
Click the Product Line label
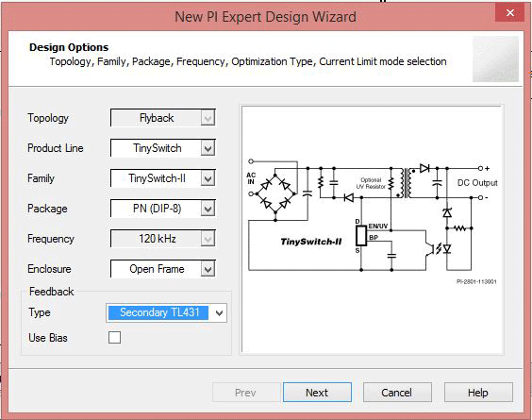(x=56, y=148)
